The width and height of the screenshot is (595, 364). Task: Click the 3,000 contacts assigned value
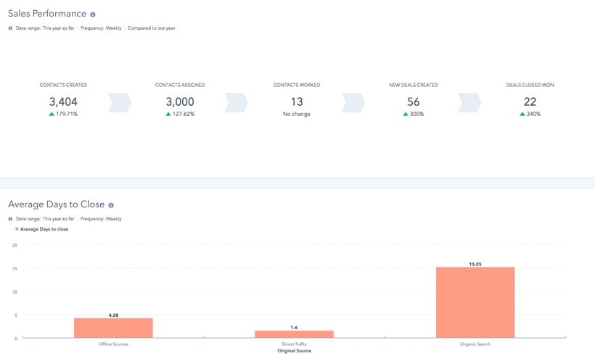tap(180, 102)
